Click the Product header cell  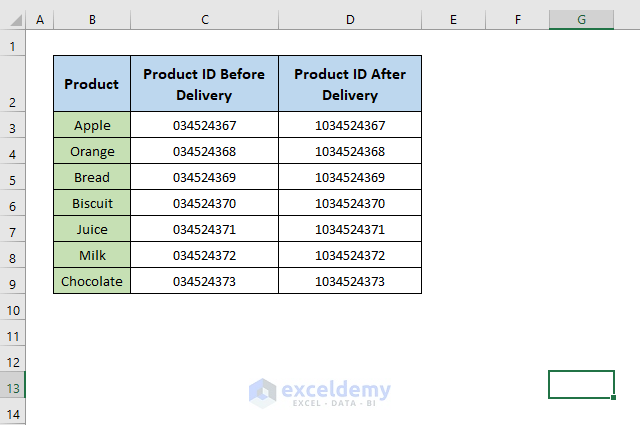(x=92, y=84)
